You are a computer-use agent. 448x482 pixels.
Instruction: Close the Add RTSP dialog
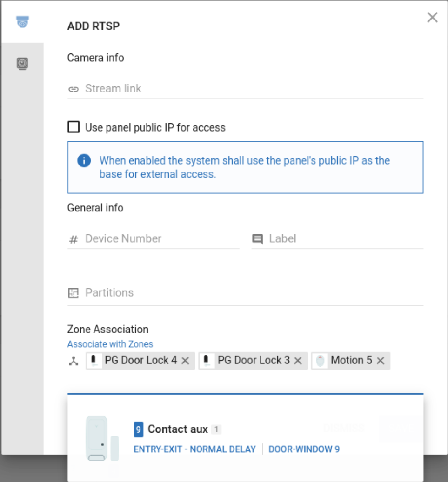432,18
